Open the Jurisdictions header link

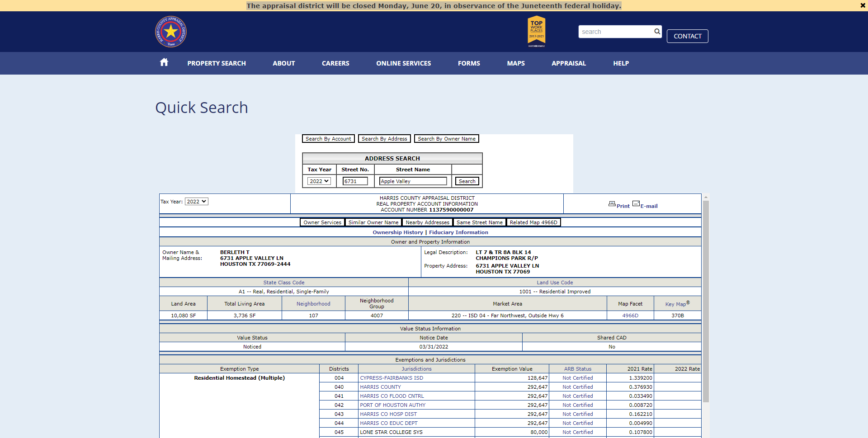416,369
